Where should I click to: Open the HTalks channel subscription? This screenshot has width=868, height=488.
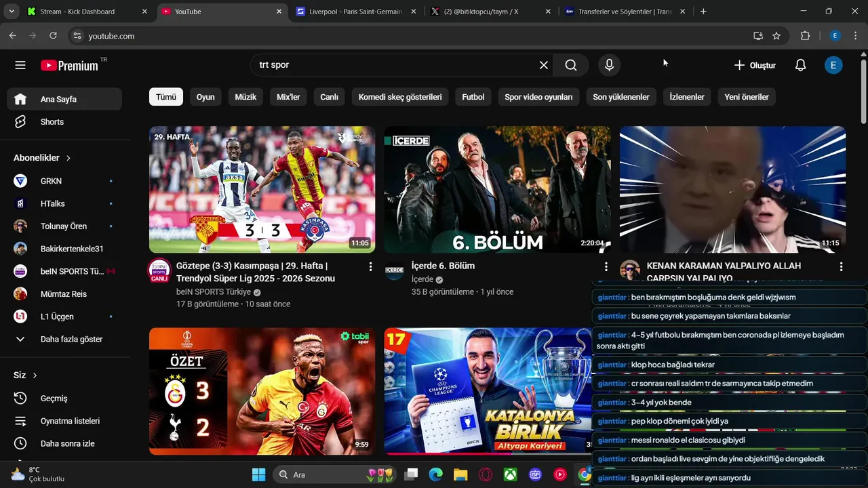[x=65, y=203]
